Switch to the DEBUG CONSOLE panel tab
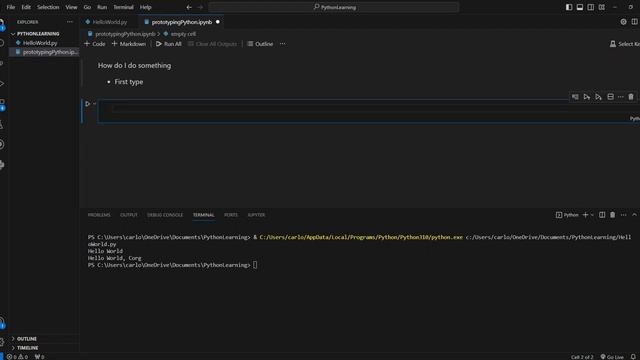The width and height of the screenshot is (640, 360). pos(165,215)
